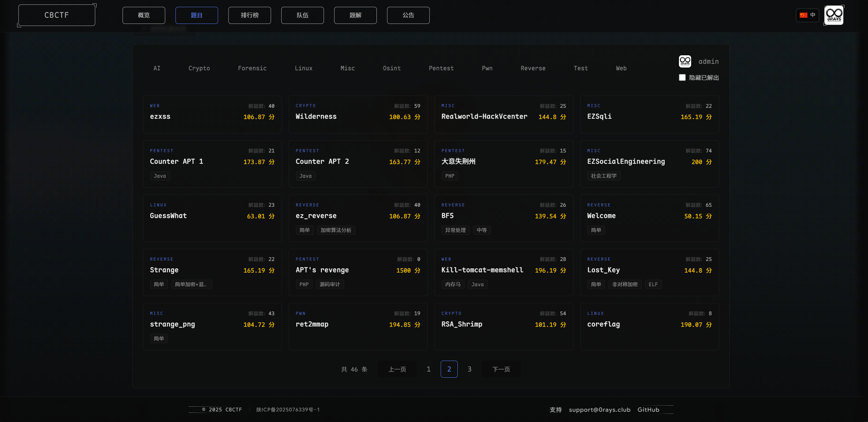
Task: Go to the next page with 下一页
Action: pyautogui.click(x=501, y=369)
